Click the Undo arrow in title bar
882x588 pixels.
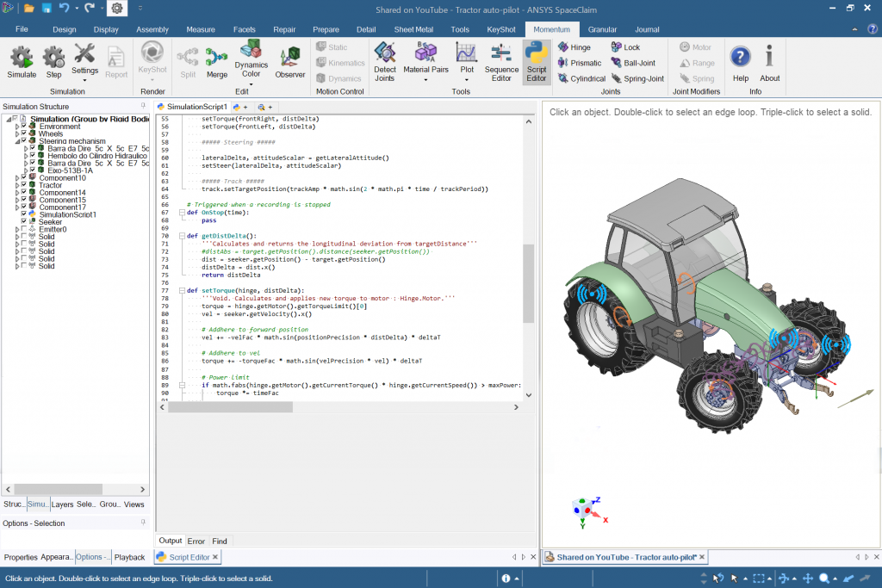[x=64, y=9]
